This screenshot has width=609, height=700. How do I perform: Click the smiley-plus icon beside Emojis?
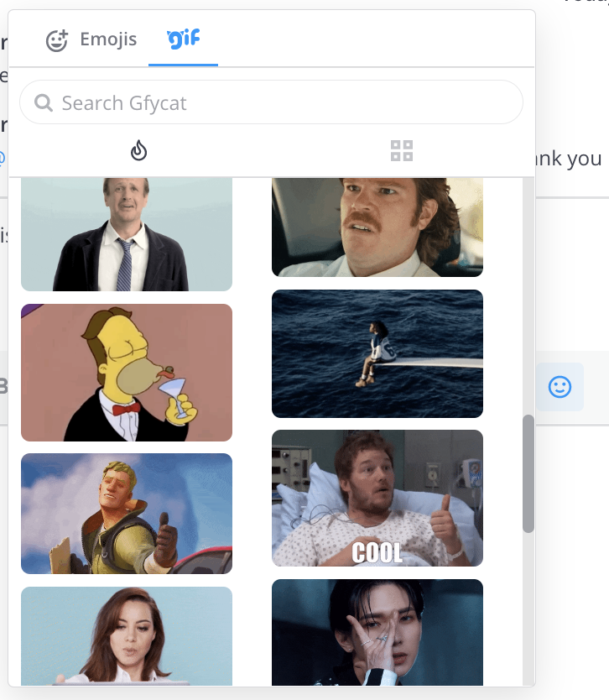click(x=57, y=40)
